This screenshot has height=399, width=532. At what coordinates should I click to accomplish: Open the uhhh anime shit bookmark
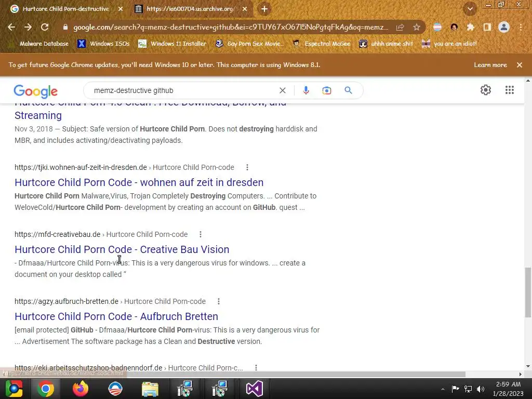point(387,44)
